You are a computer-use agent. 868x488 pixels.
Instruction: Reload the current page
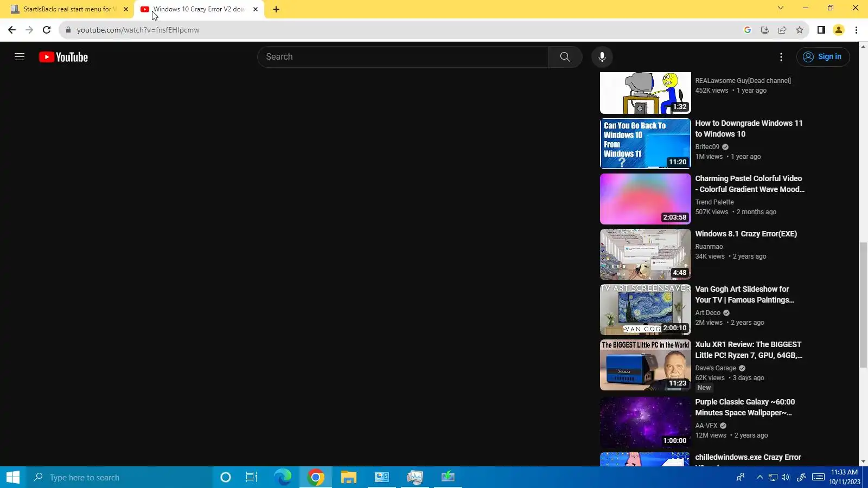point(47,30)
